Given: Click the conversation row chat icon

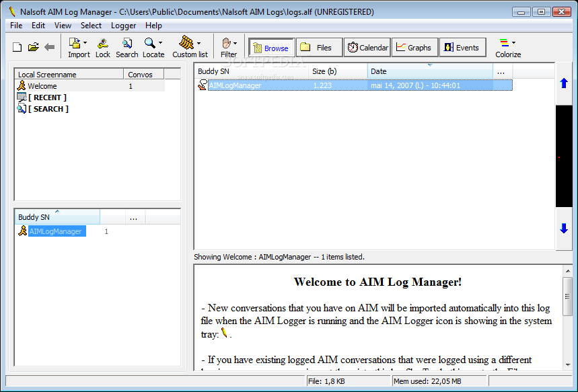Looking at the screenshot, I should click(x=202, y=85).
